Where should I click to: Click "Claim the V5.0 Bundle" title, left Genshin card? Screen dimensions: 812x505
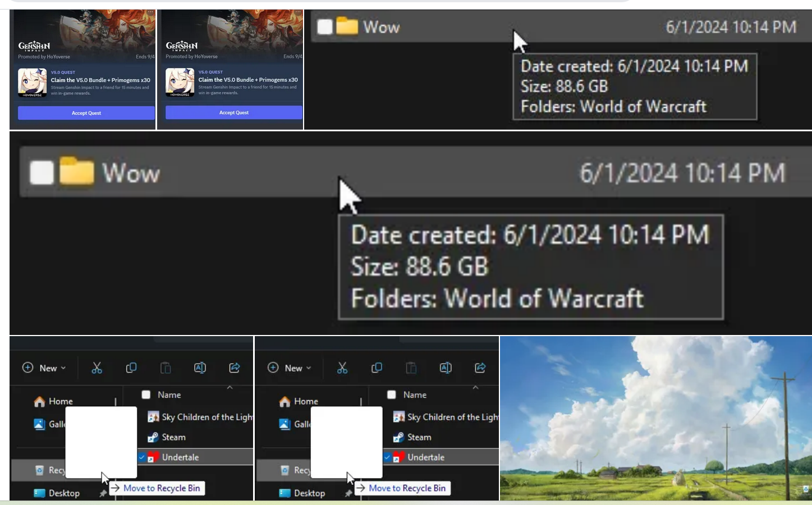[100, 80]
